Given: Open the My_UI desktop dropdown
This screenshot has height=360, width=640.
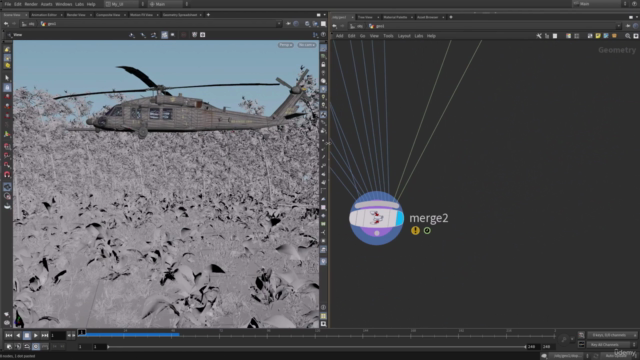Looking at the screenshot, I should [x=124, y=4].
